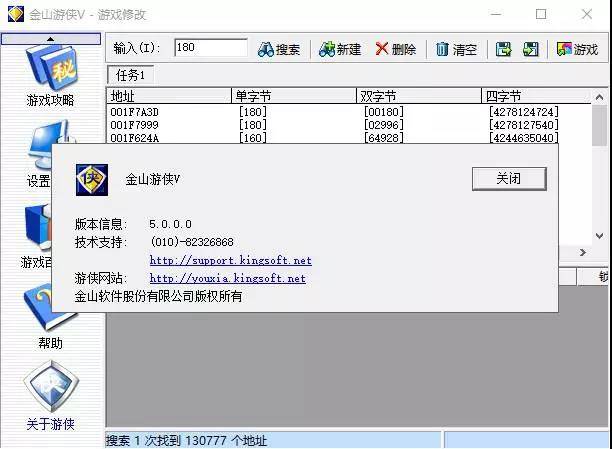
Task: Click the first green save disk icon
Action: click(x=503, y=50)
